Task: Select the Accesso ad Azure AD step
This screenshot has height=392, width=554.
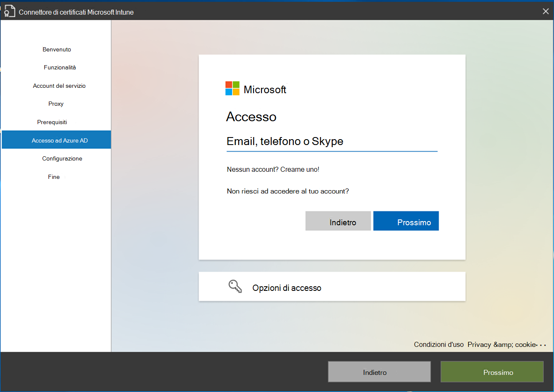Action: tap(56, 140)
